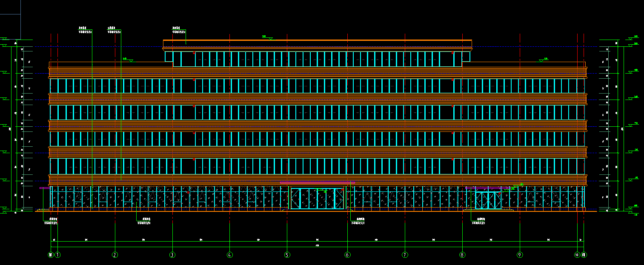644x265 pixels.
Task: Click the grid bubble numbered 6
Action: (x=347, y=255)
